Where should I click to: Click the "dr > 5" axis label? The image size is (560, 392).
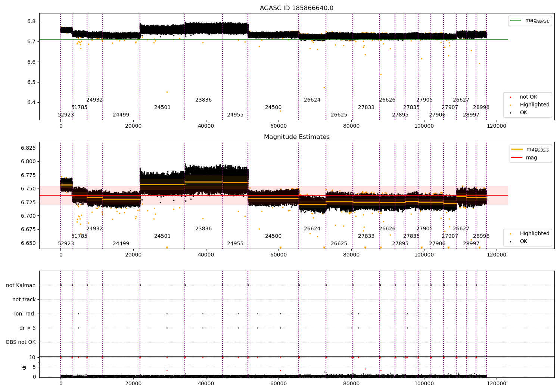click(x=28, y=328)
